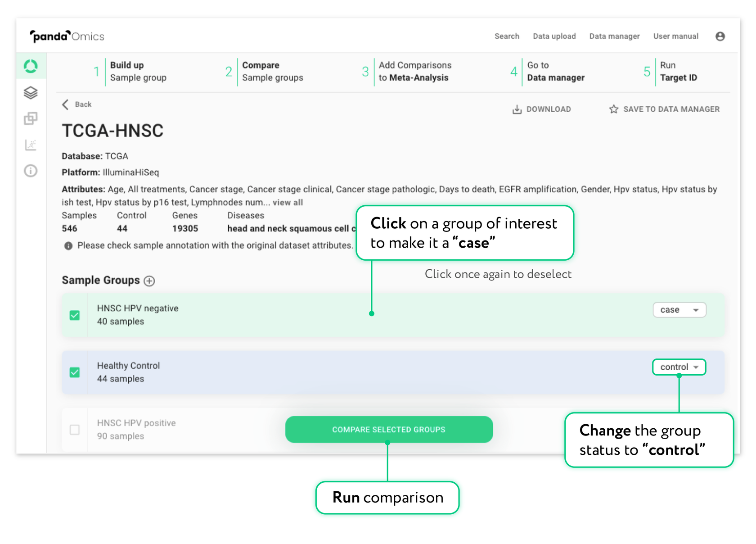This screenshot has width=756, height=544.
Task: Expand attributes with view all
Action: [288, 203]
